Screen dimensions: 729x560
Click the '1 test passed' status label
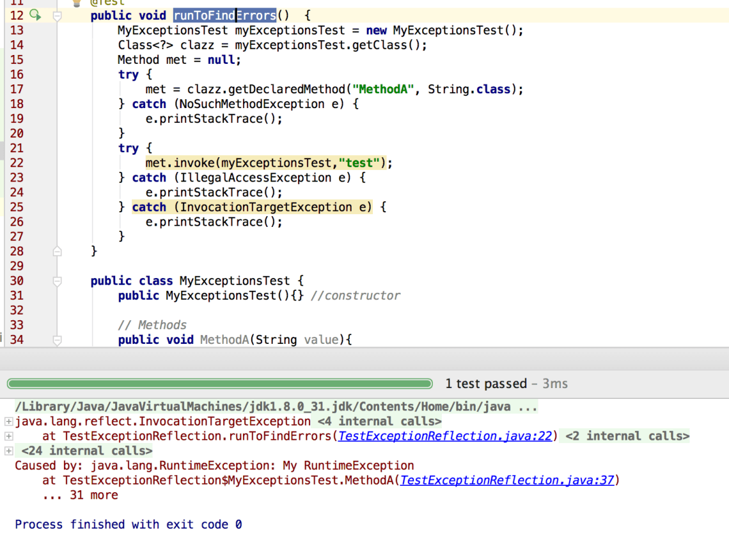[x=486, y=384]
